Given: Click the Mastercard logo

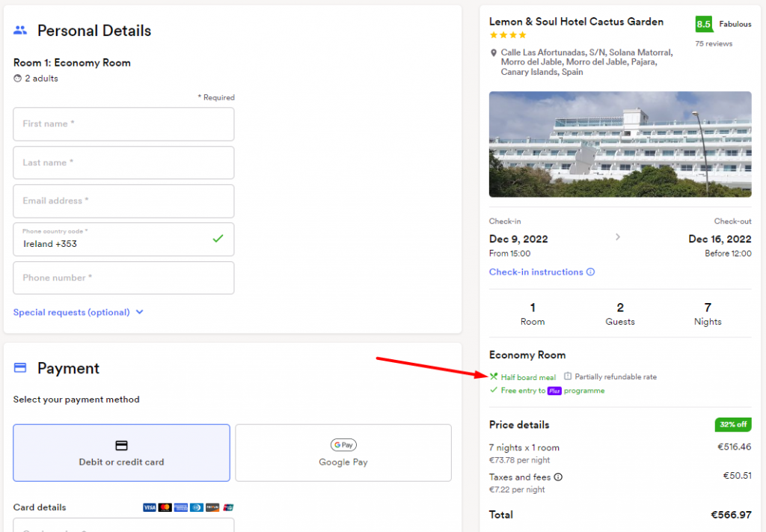Looking at the screenshot, I should [165, 507].
